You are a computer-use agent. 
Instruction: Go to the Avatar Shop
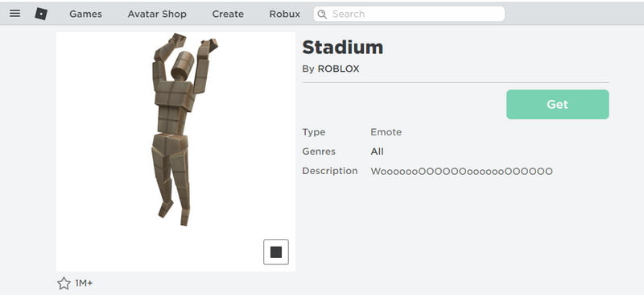pos(157,14)
